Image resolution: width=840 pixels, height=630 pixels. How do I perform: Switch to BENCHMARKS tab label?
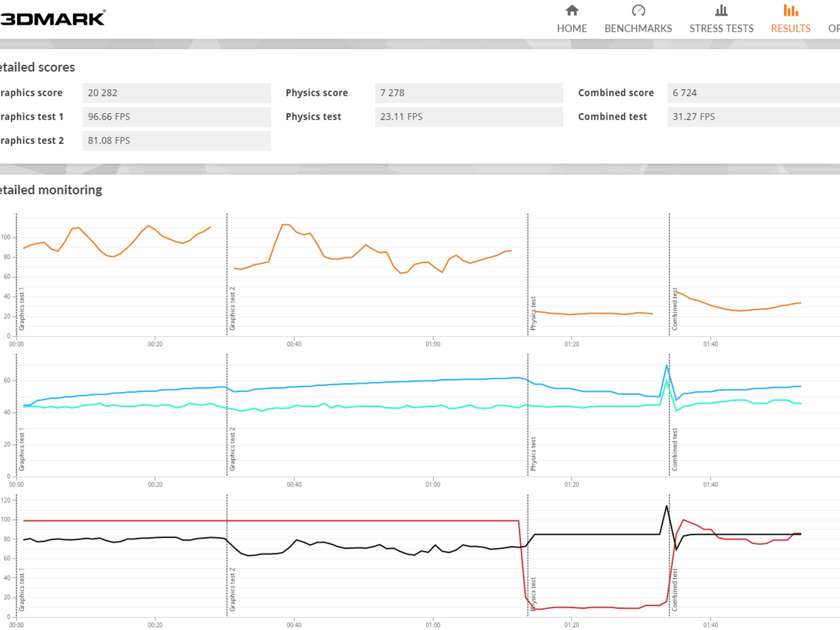click(638, 29)
